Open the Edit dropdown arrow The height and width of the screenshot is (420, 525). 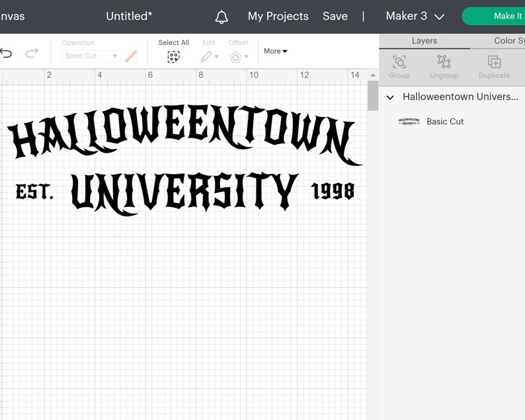coord(216,57)
